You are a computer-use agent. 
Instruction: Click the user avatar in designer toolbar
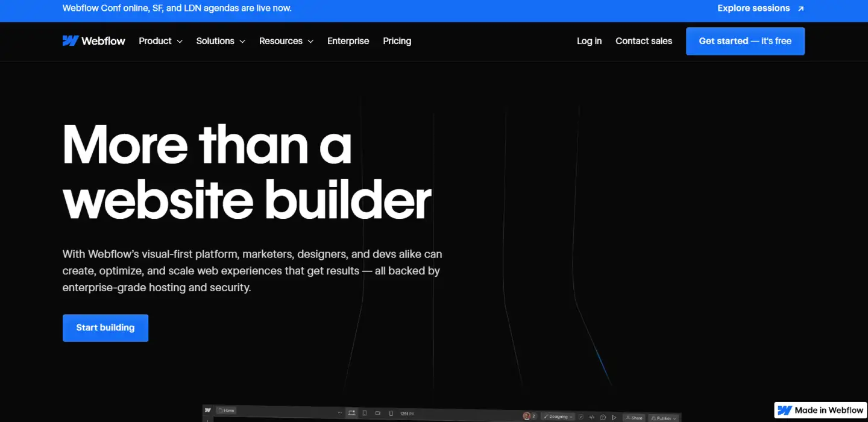tap(527, 416)
